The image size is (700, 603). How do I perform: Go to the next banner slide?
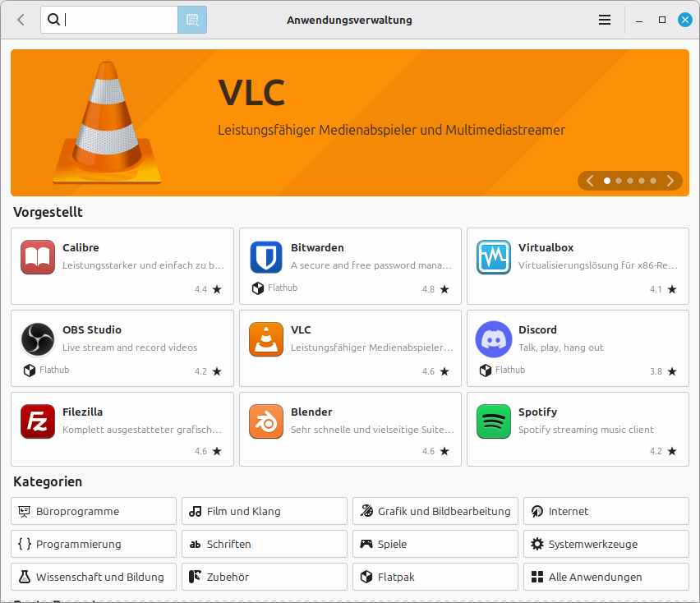pyautogui.click(x=670, y=181)
